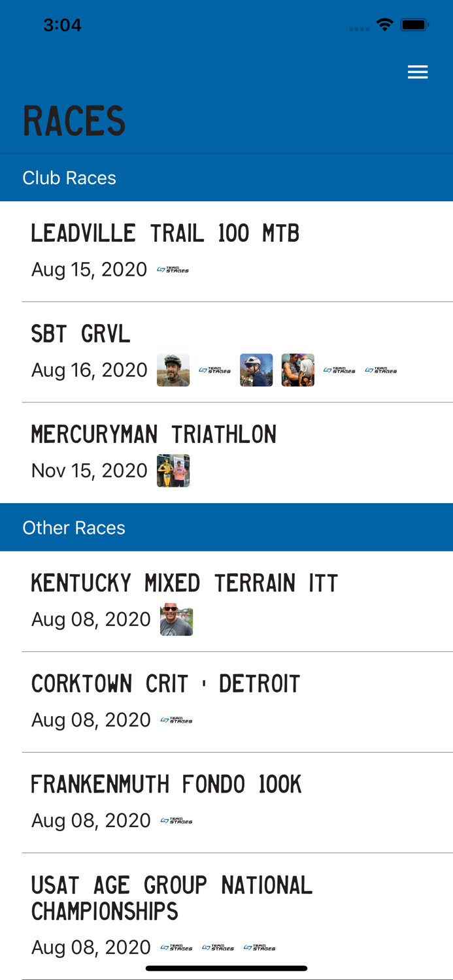
Task: Select Frankenmuth Fondo 100K race
Action: coord(166,785)
